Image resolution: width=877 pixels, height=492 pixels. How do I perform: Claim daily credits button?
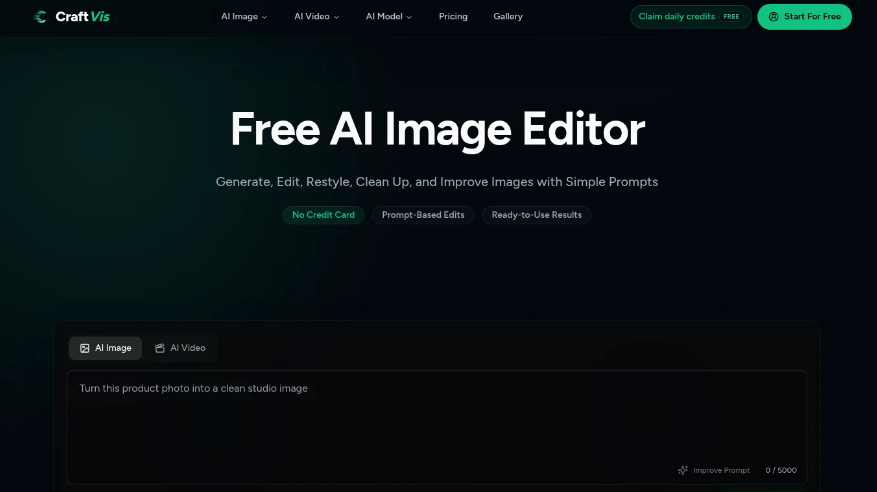click(691, 17)
